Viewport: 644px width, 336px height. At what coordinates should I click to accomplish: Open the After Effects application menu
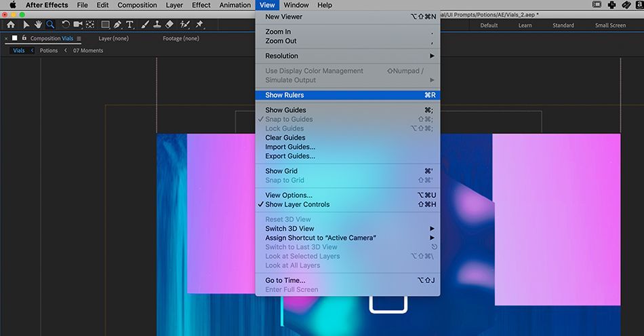click(x=47, y=5)
